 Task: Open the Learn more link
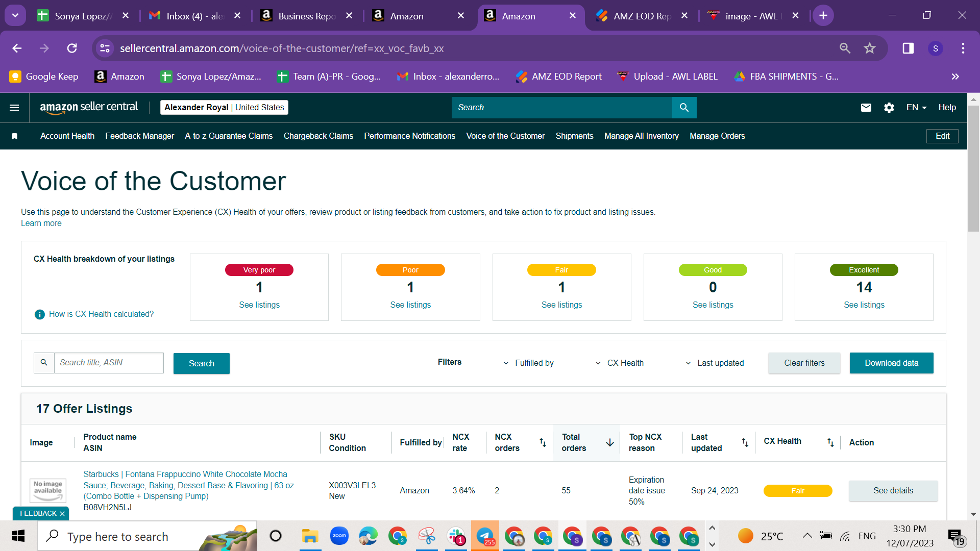[41, 223]
